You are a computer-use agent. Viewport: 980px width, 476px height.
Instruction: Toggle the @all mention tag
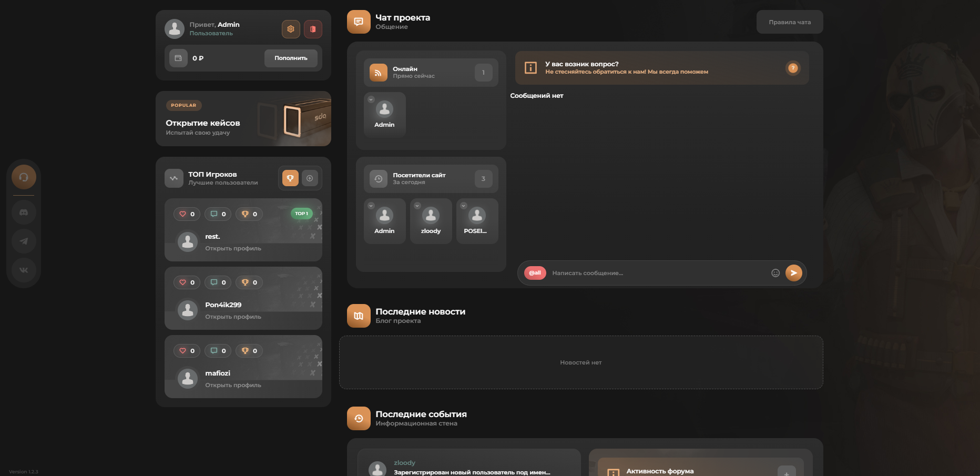(535, 273)
